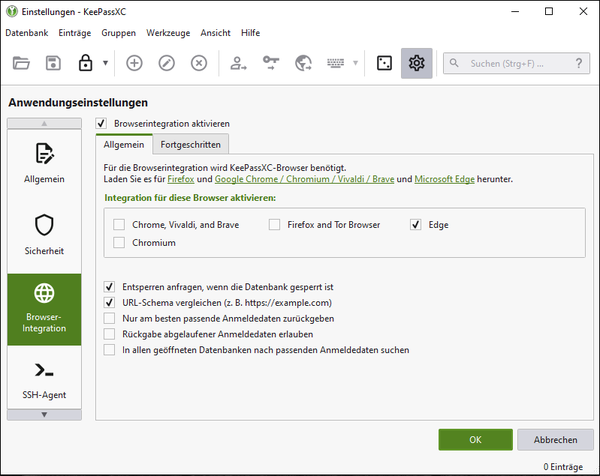The image size is (600, 476).
Task: Click the edit entry pencil icon
Action: point(166,63)
